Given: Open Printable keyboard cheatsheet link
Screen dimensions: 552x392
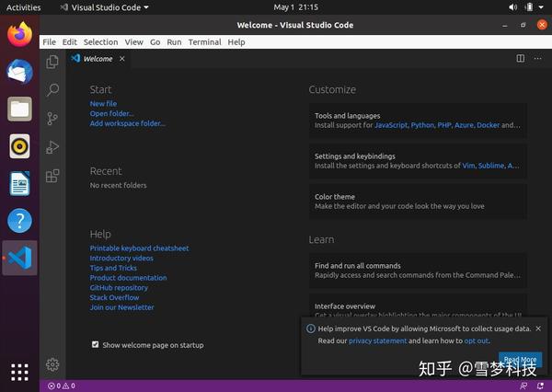Looking at the screenshot, I should point(139,248).
